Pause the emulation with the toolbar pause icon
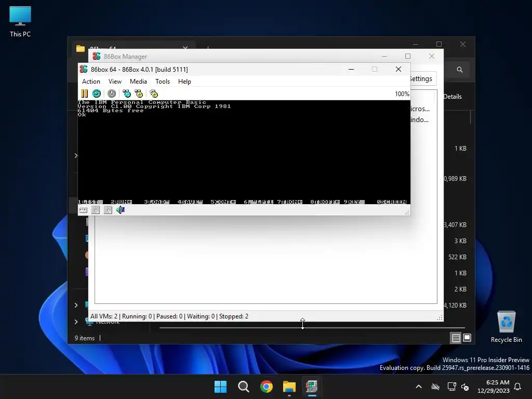Viewport: 532px width, 399px height. pos(85,94)
